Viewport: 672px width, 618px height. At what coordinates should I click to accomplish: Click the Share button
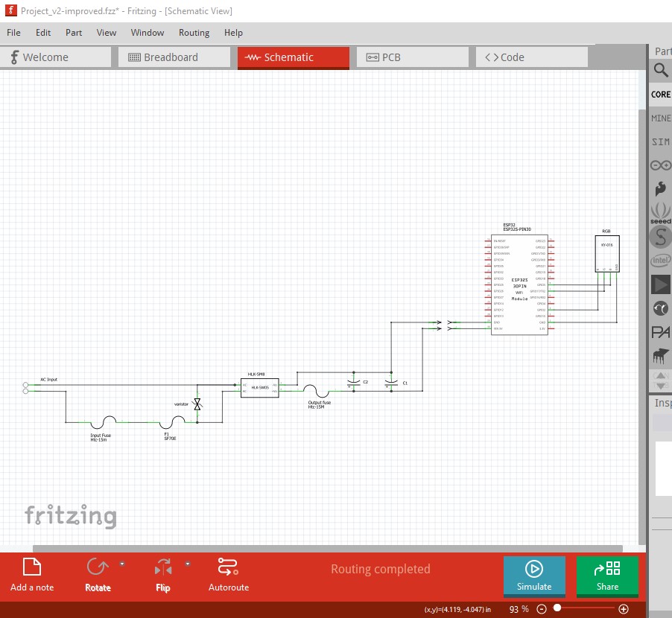coord(607,576)
